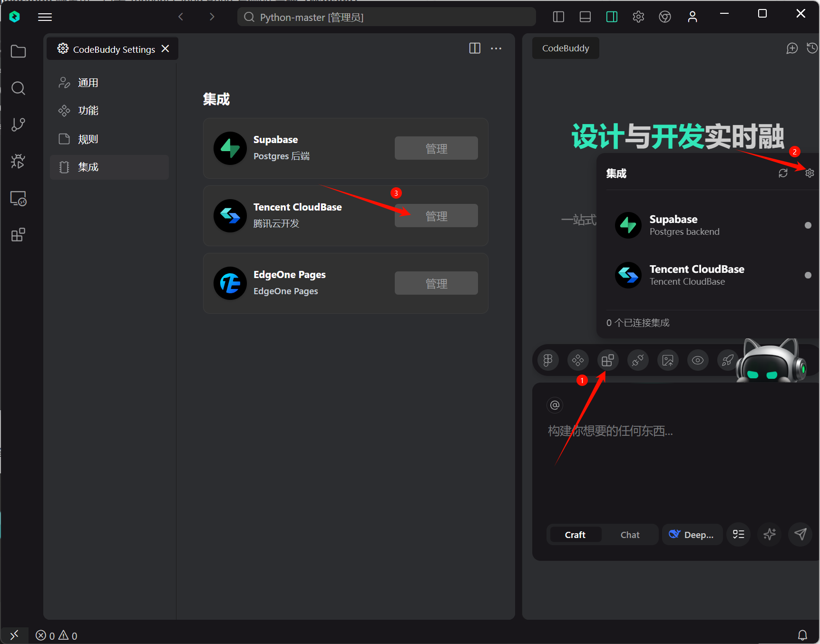Image resolution: width=820 pixels, height=644 pixels.
Task: Toggle the secondary side bar layout
Action: click(x=612, y=17)
